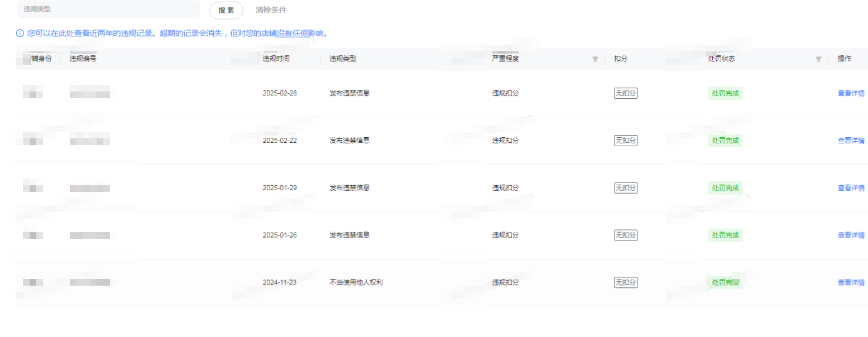The image size is (868, 337).
Task: Open the 处罚状态 column filter icon
Action: click(x=818, y=59)
